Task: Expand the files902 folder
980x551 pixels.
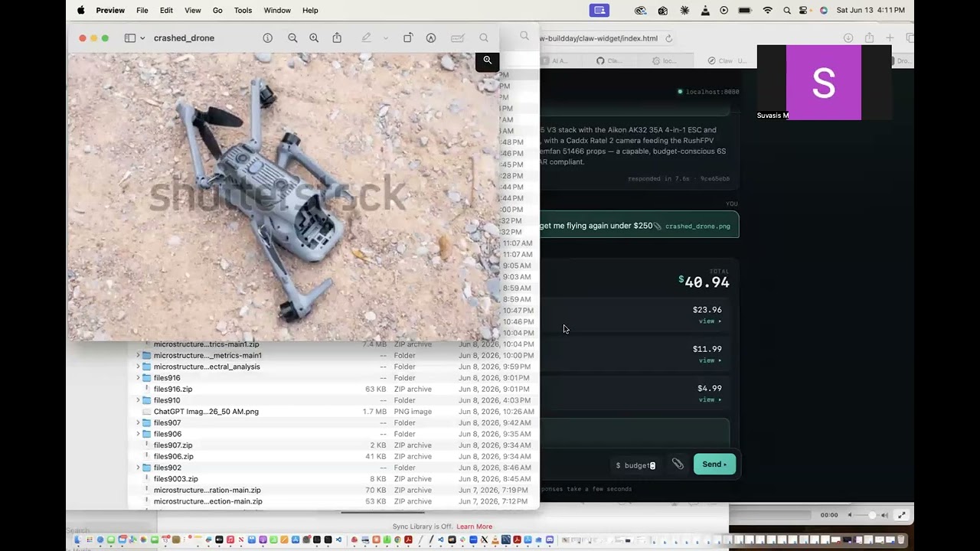Action: (x=139, y=468)
